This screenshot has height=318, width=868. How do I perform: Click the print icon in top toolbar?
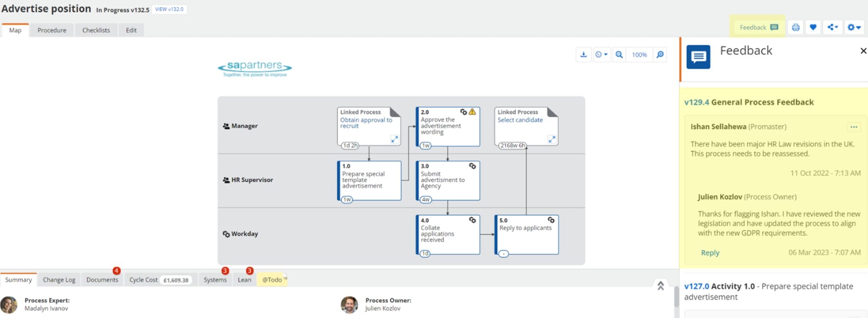[795, 28]
